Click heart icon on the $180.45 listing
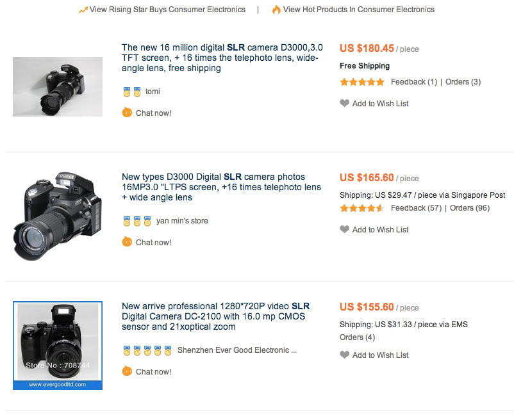Screen dimensions: 514x420 tap(345, 103)
